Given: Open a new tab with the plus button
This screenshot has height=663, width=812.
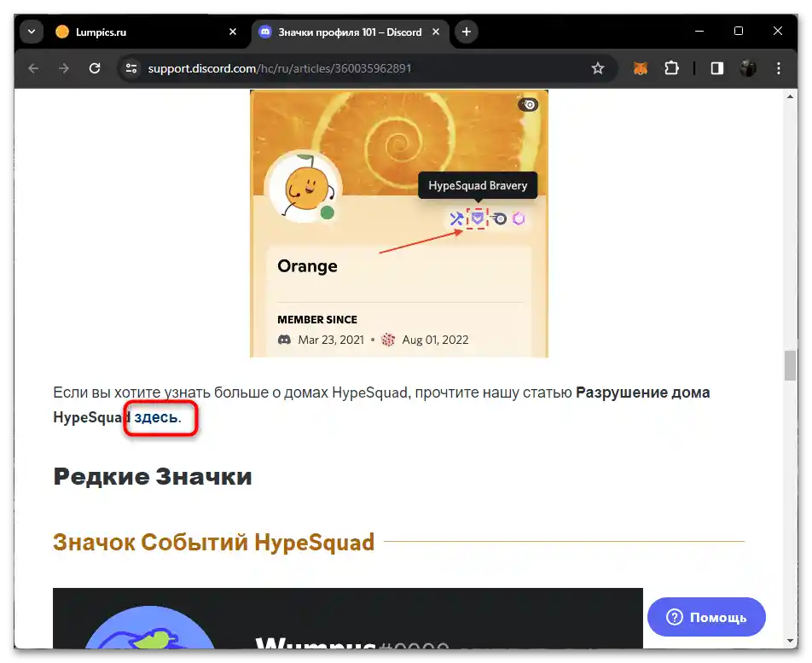Looking at the screenshot, I should point(466,32).
